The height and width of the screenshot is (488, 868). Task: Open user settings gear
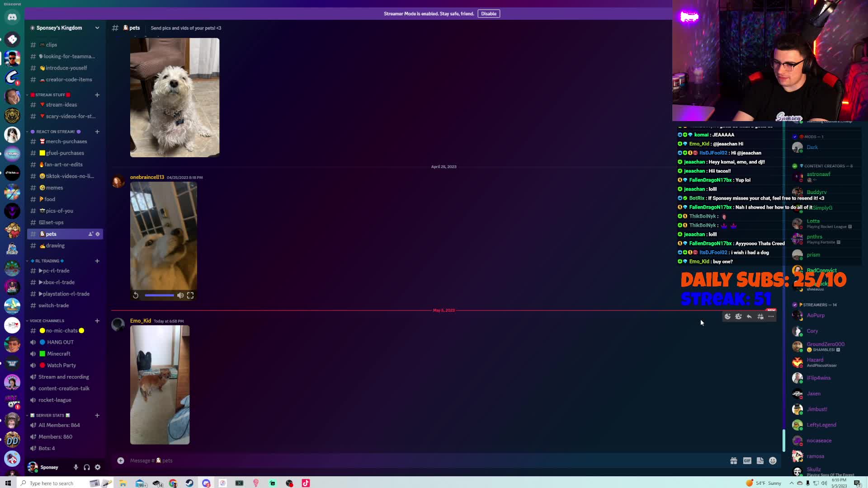(98, 467)
